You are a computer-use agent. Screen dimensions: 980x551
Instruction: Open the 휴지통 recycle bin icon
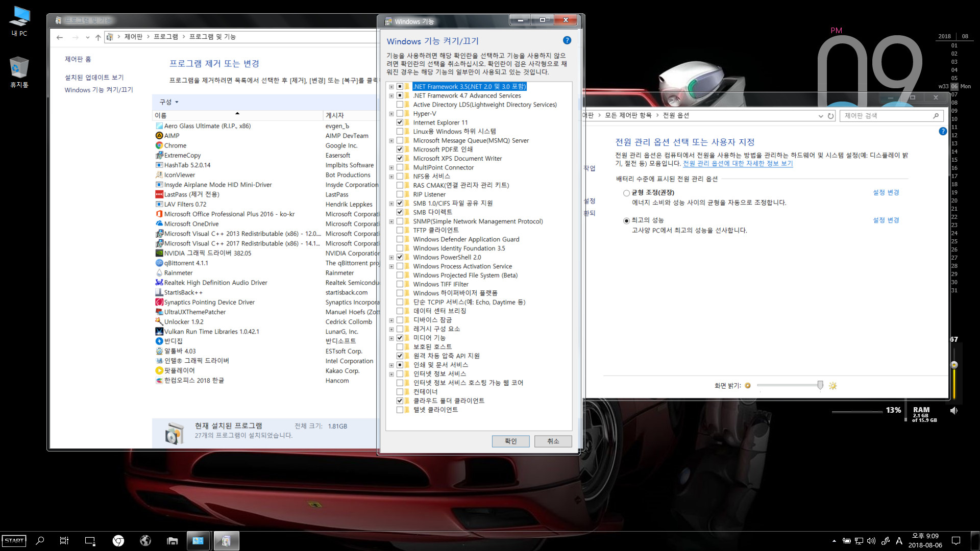coord(19,72)
